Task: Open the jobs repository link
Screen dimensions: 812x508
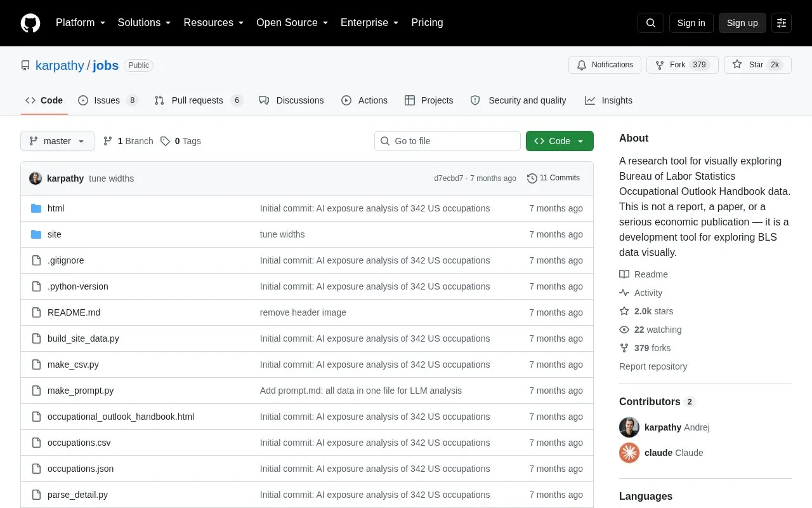Action: tap(106, 65)
